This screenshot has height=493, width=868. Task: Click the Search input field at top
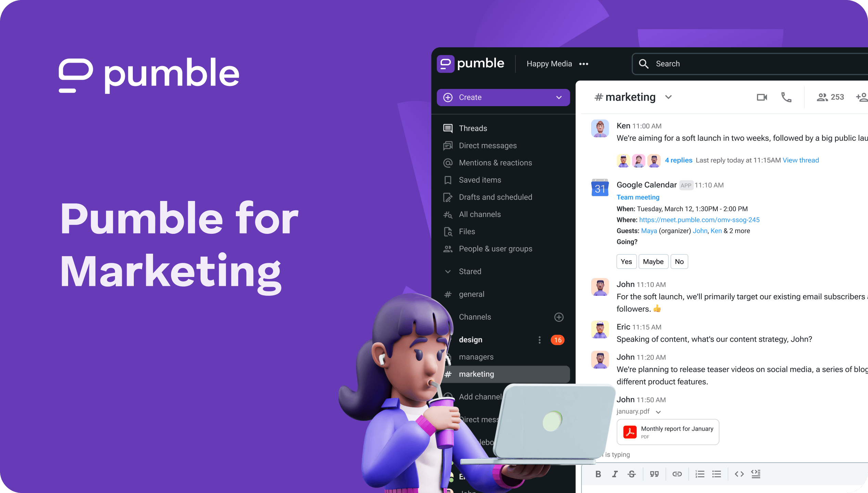click(750, 64)
